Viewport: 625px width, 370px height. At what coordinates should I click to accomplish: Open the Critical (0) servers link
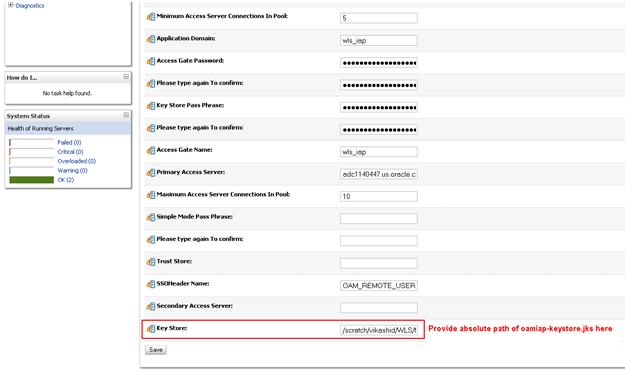point(70,152)
